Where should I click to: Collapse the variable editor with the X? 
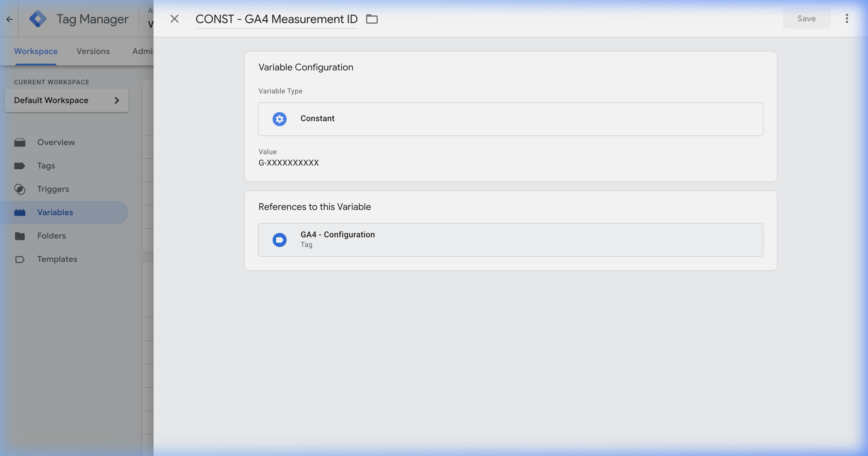click(x=174, y=18)
